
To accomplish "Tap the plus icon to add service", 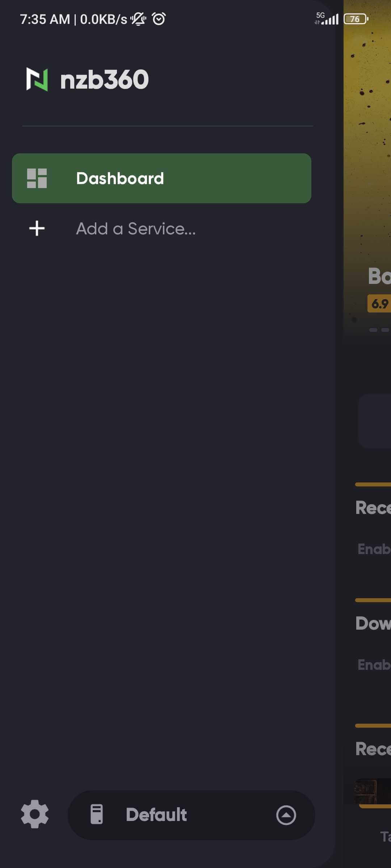I will tap(37, 229).
